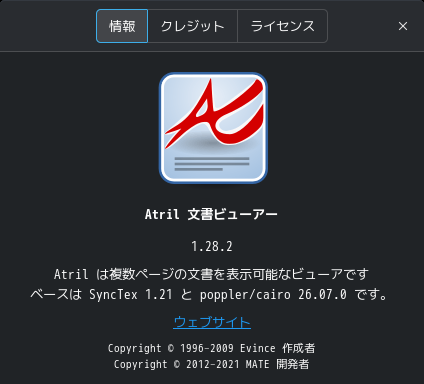Click the 1996-2009 Evince copyright line
Viewport: 424px width, 384px height.
[211, 348]
